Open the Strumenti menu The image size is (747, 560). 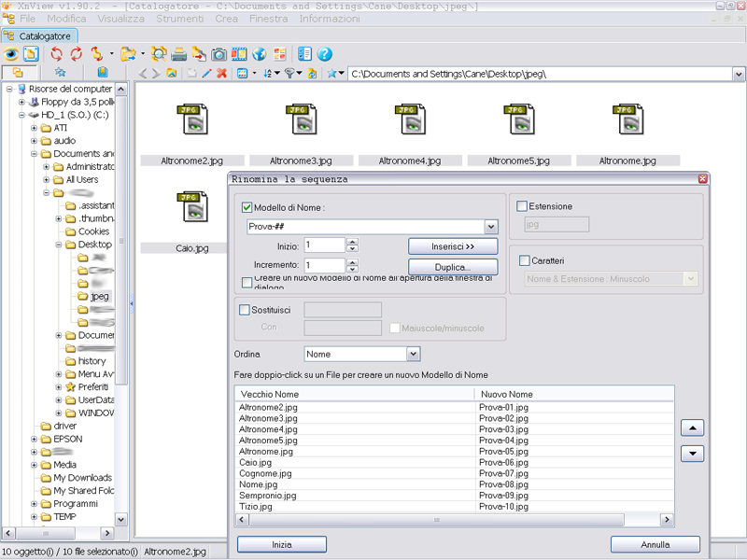[179, 19]
